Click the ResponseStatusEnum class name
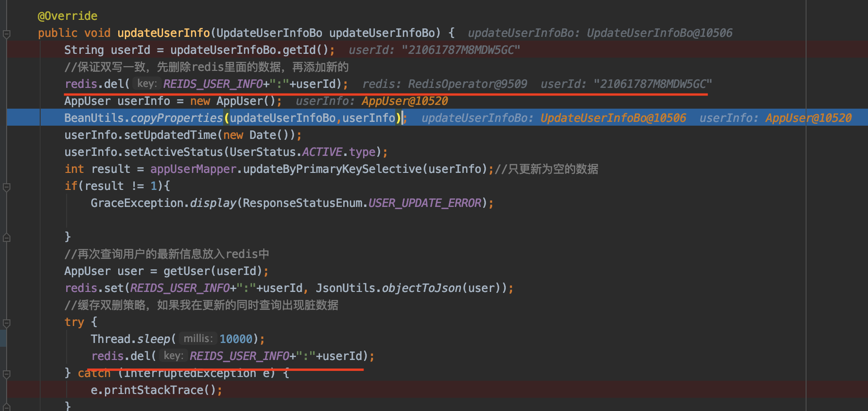 point(303,203)
